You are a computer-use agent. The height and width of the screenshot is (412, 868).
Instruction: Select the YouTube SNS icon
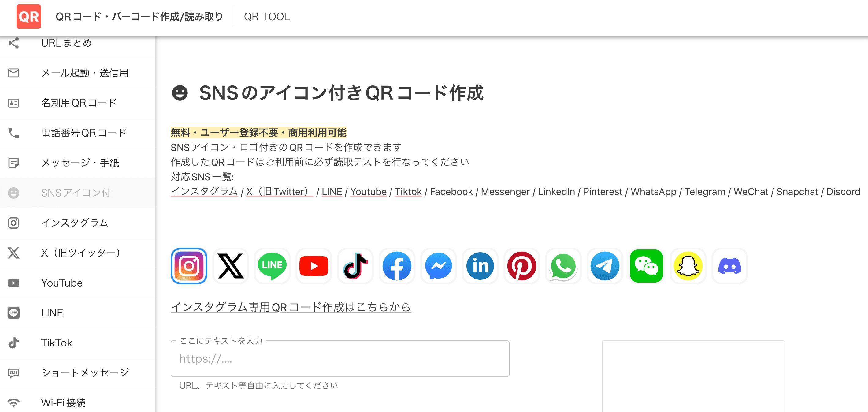[313, 266]
